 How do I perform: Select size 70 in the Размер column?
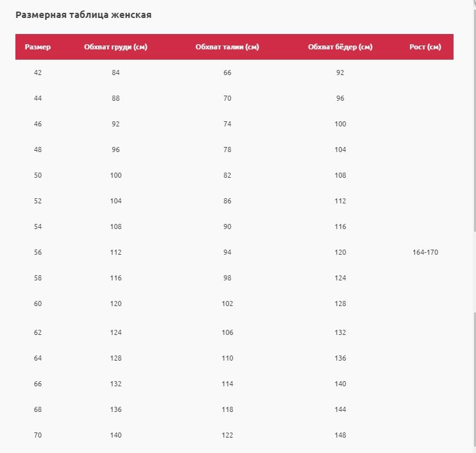tap(37, 435)
